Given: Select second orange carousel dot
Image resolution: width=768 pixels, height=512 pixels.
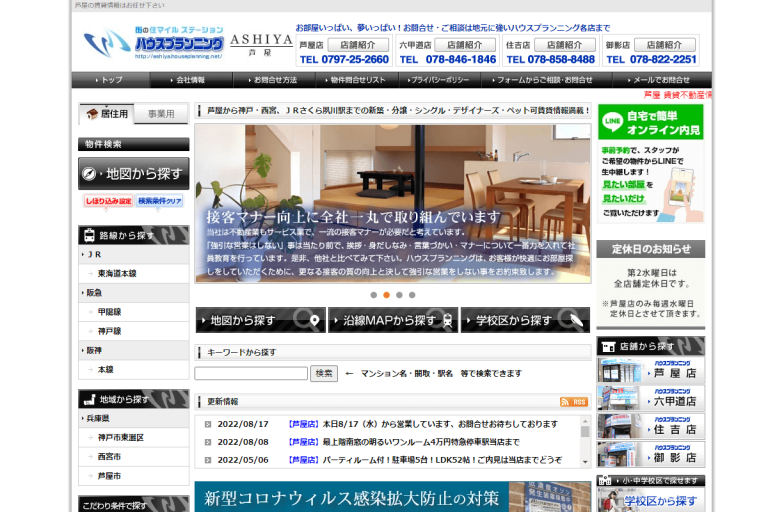Looking at the screenshot, I should [x=386, y=295].
